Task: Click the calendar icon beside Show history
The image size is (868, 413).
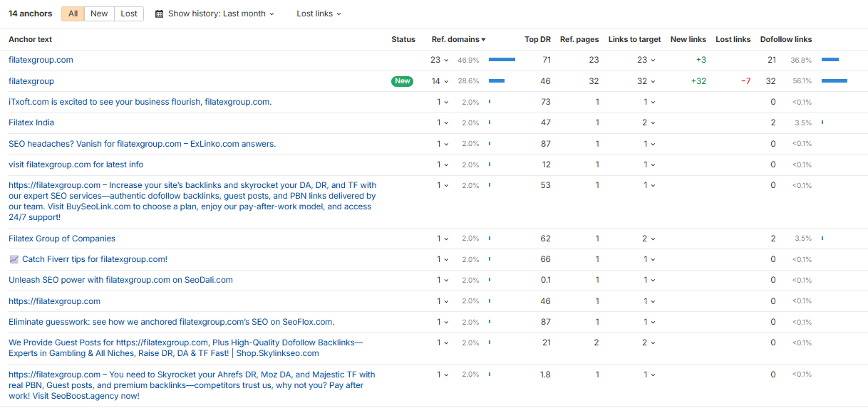Action: click(x=159, y=14)
